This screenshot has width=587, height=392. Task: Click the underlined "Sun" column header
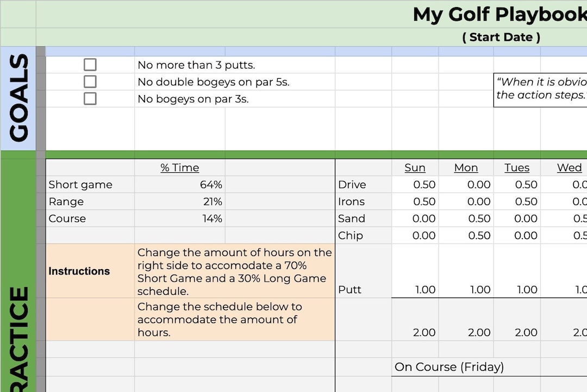415,167
